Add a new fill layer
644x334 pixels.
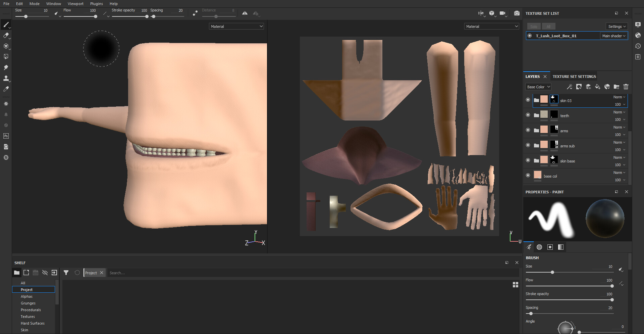(x=597, y=87)
